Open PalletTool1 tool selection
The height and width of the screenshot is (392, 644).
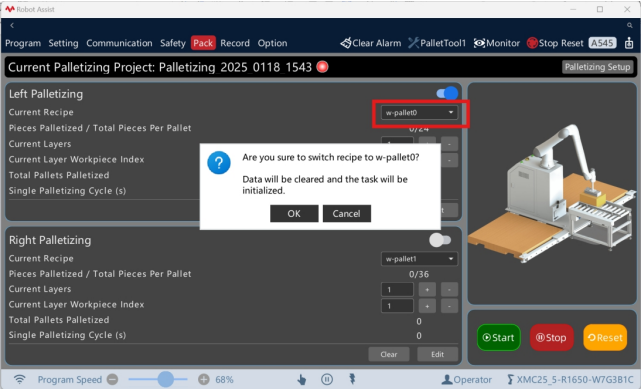pyautogui.click(x=437, y=43)
